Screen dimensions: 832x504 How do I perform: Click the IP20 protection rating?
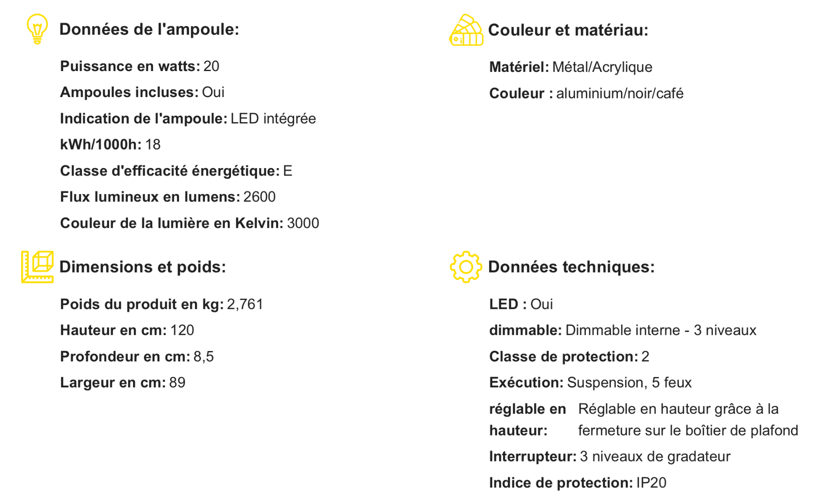click(x=651, y=483)
